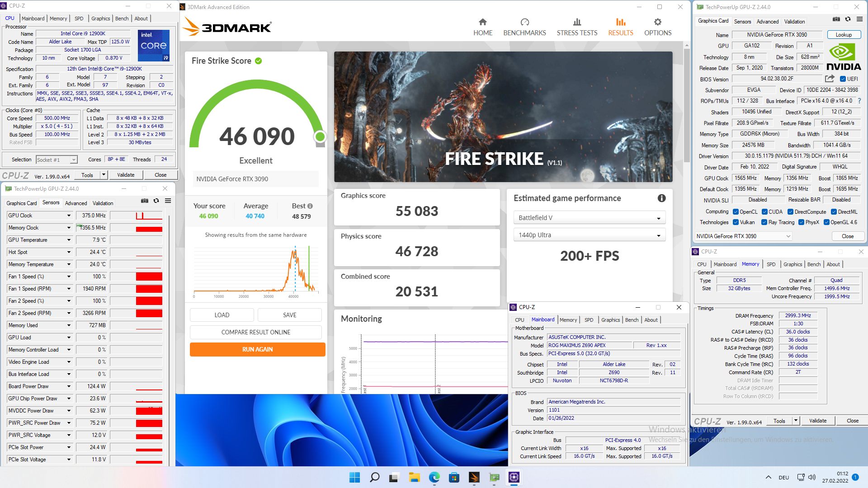Click Lookup button in GPU-Z
Screen dimensions: 868x488
(844, 35)
